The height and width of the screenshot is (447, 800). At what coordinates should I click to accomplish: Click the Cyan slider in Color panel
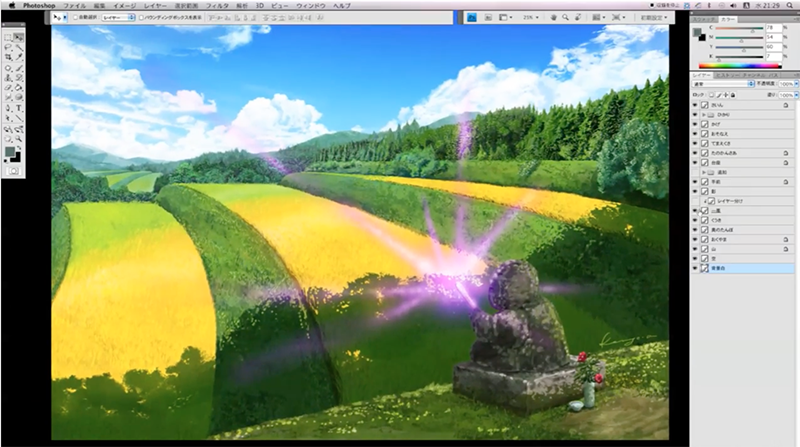(739, 28)
